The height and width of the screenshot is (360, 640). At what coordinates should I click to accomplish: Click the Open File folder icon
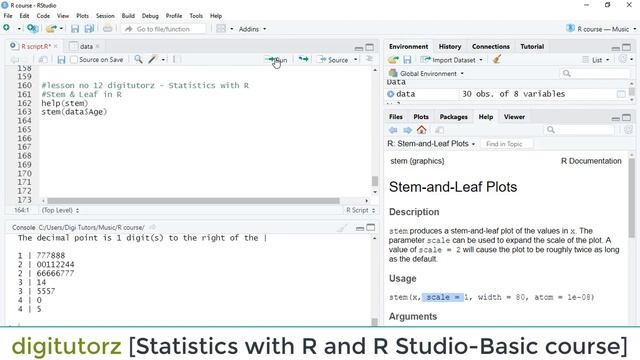pyautogui.click(x=51, y=29)
